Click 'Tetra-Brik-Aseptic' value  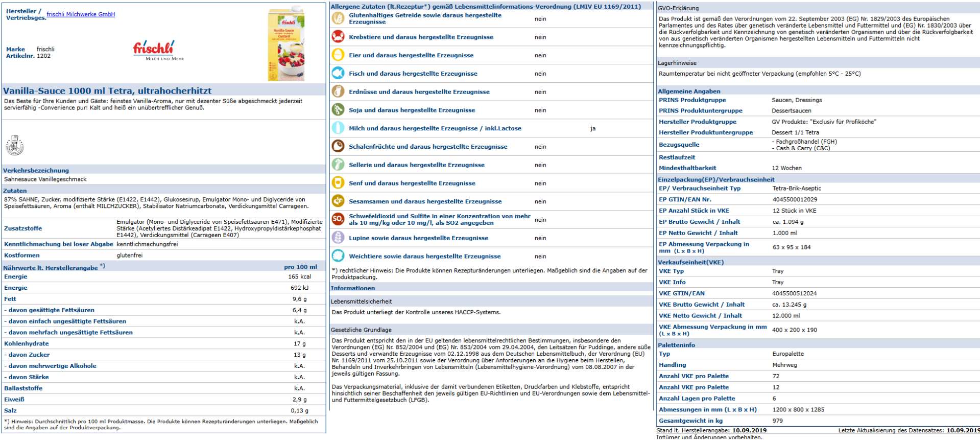[797, 189]
